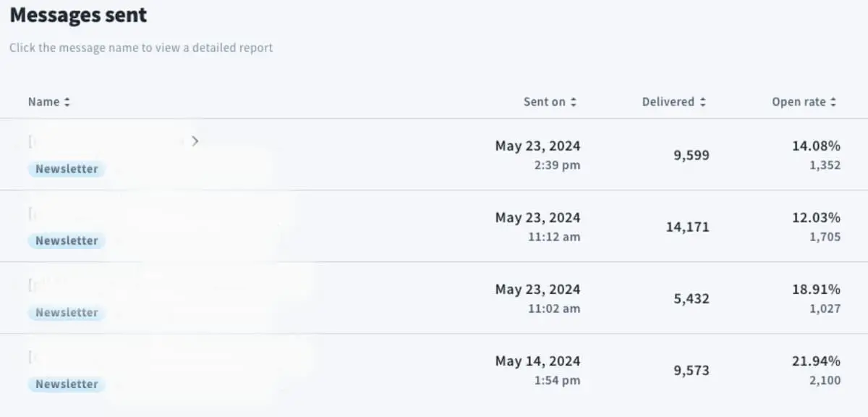Screen dimensions: 868x417
Task: Click the Messages sent heading
Action: coord(77,14)
